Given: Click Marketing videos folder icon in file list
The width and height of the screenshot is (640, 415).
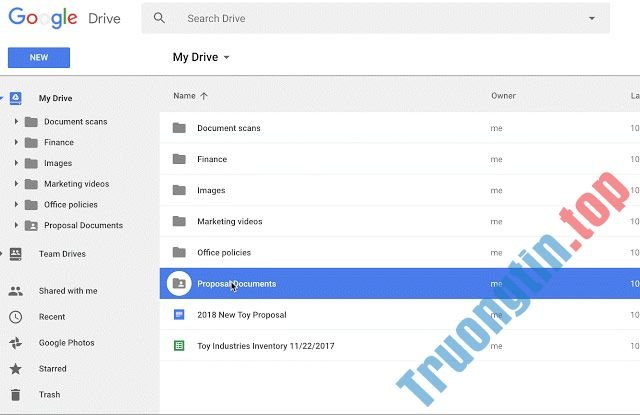Looking at the screenshot, I should pos(179,221).
